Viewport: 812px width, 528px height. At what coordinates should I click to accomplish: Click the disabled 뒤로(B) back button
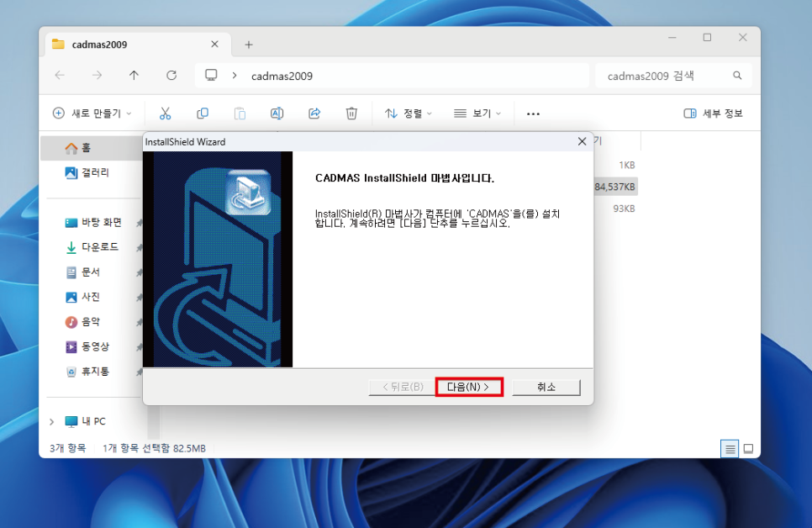[403, 387]
